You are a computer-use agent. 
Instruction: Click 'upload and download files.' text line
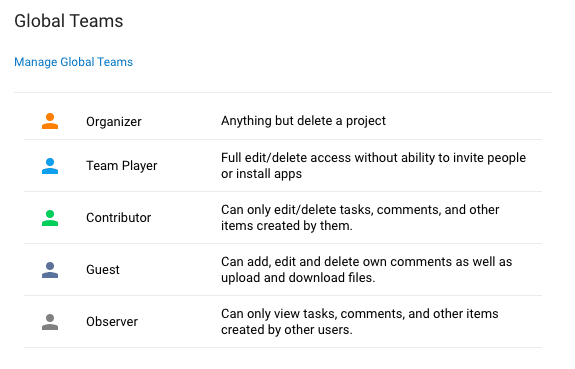tap(298, 278)
